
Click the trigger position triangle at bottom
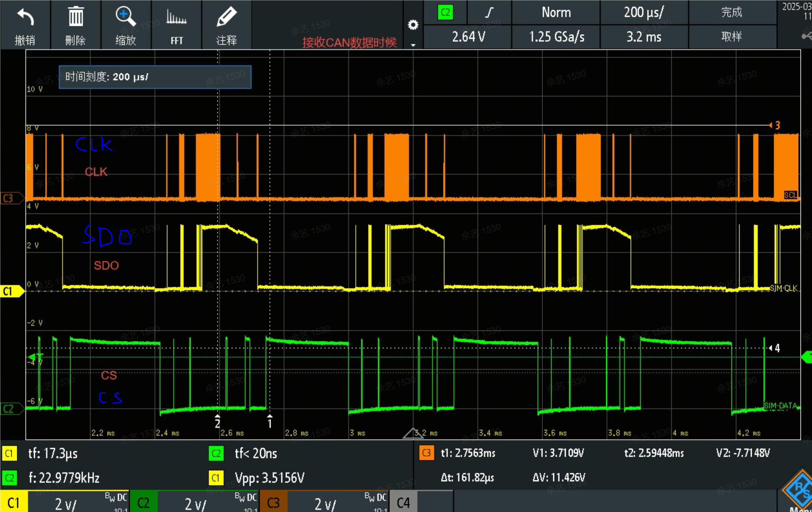pyautogui.click(x=413, y=433)
